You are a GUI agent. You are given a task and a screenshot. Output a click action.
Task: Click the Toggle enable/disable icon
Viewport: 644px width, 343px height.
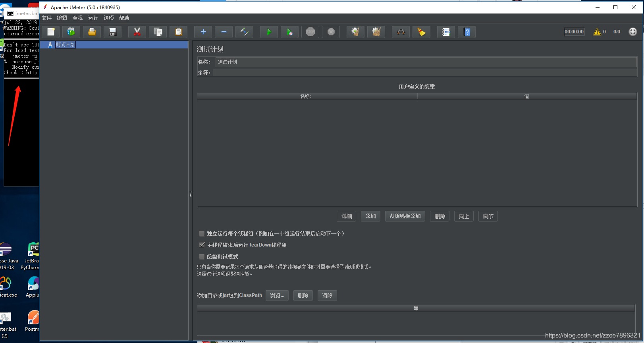point(244,32)
